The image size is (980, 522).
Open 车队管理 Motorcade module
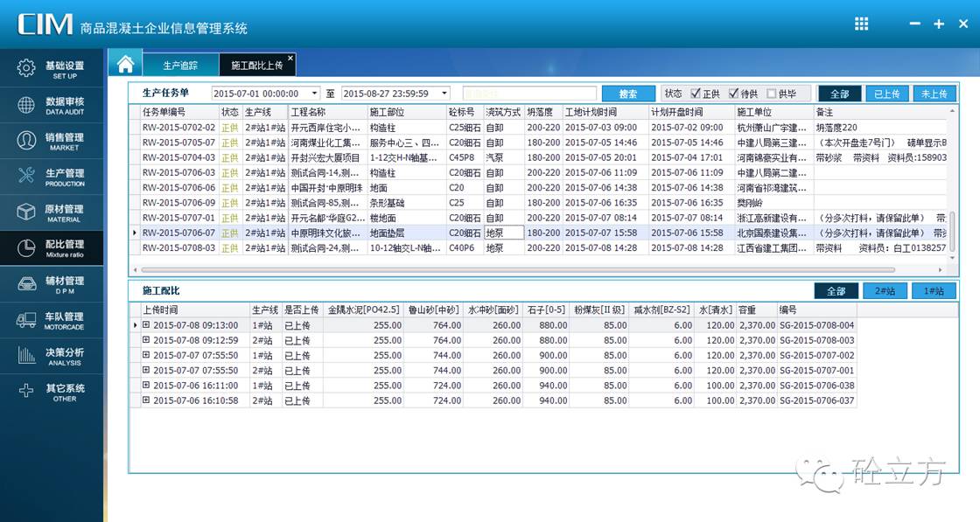point(26,320)
